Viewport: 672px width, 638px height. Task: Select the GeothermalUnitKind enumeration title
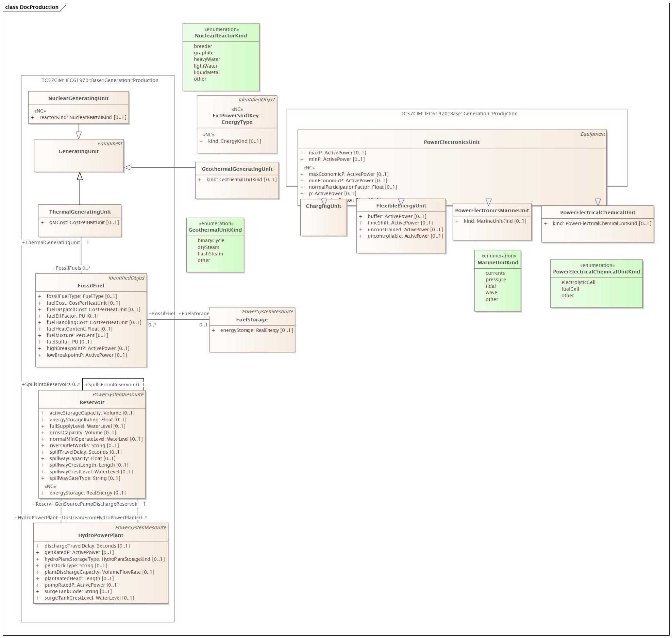pos(215,230)
